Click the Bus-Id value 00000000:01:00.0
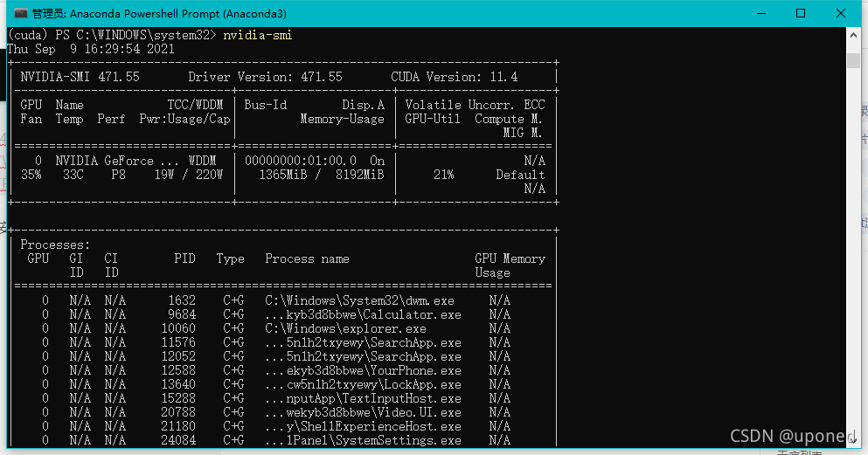This screenshot has height=455, width=868. [301, 161]
